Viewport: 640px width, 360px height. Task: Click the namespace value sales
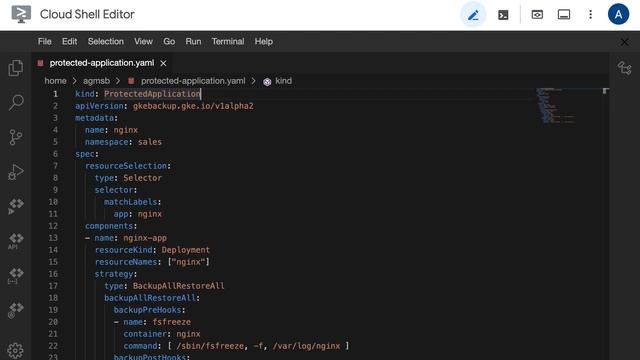pyautogui.click(x=150, y=142)
